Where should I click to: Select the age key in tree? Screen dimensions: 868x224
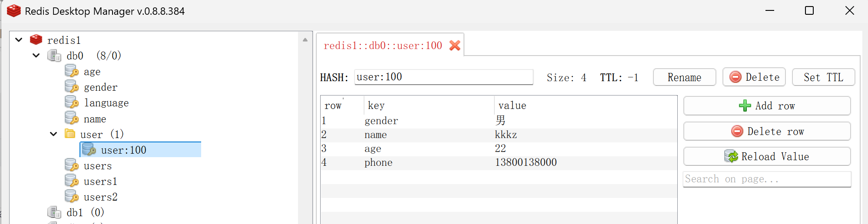point(92,72)
